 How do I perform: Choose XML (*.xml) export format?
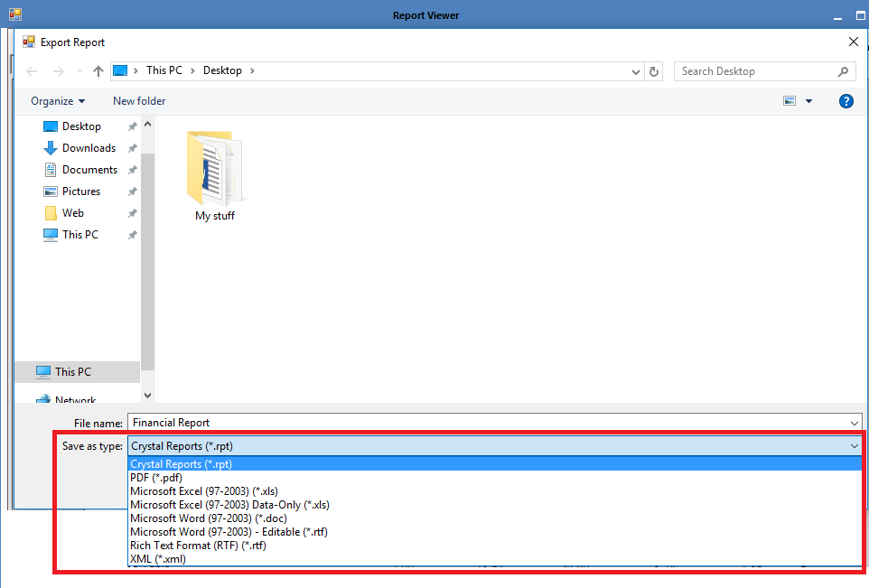click(x=158, y=559)
